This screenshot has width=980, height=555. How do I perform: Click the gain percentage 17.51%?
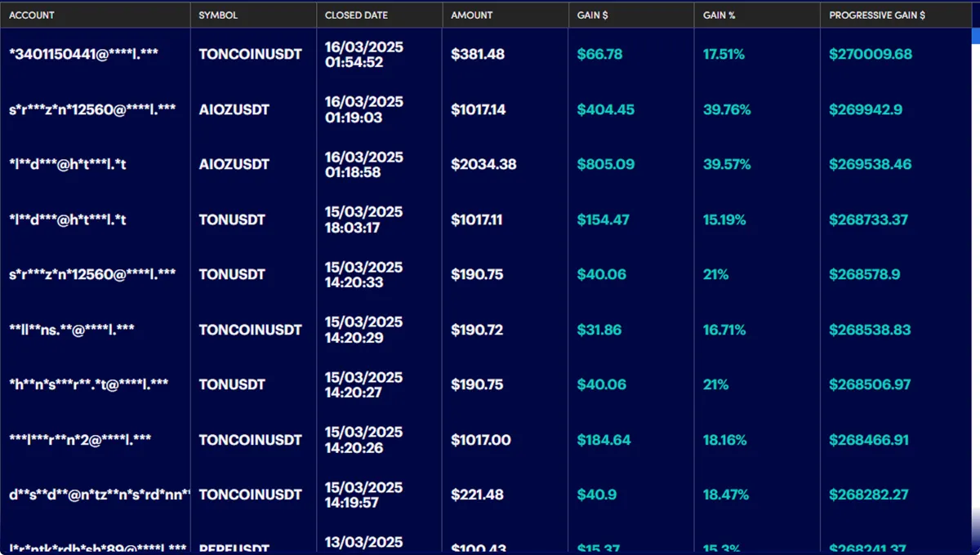724,55
